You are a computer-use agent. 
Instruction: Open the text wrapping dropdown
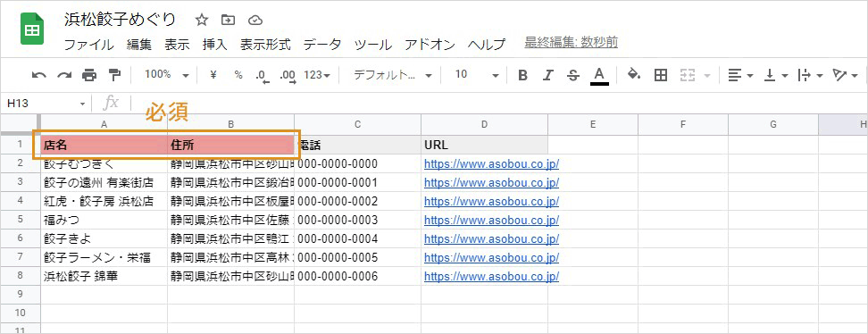click(x=810, y=75)
